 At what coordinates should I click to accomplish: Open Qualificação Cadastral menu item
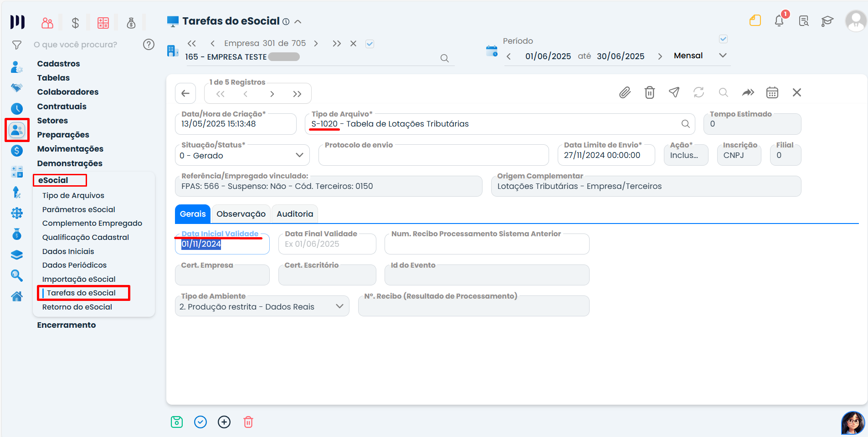pyautogui.click(x=85, y=237)
